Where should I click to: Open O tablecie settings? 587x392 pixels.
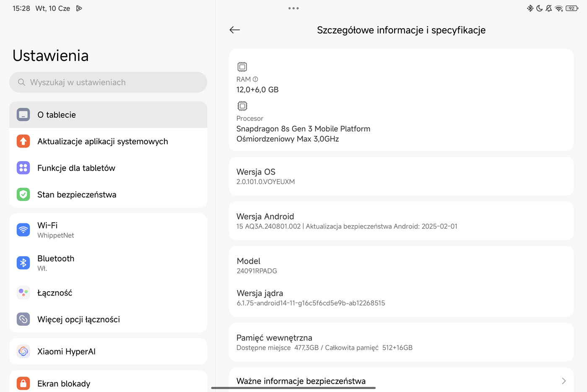pos(108,114)
